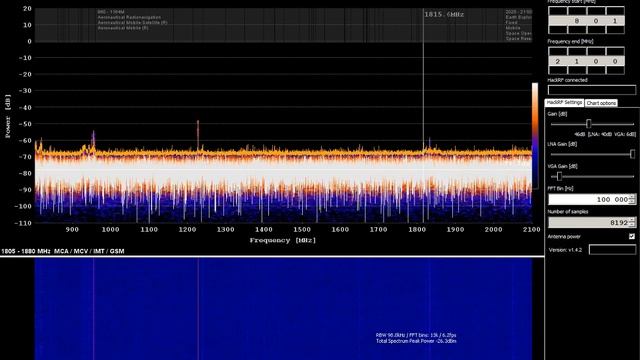
Task: Click the 'Frequency [MHz]' axis title
Action: click(x=282, y=240)
